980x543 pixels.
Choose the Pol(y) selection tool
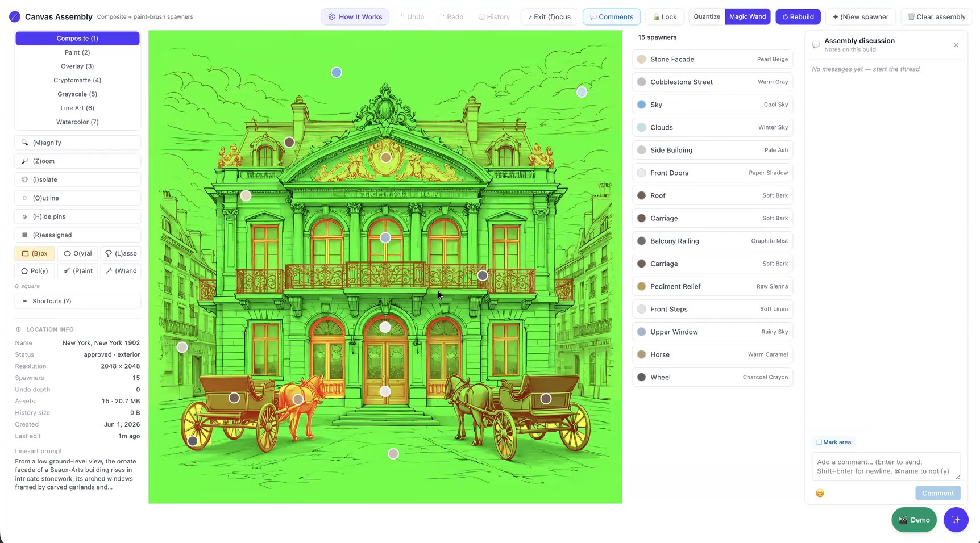[35, 271]
